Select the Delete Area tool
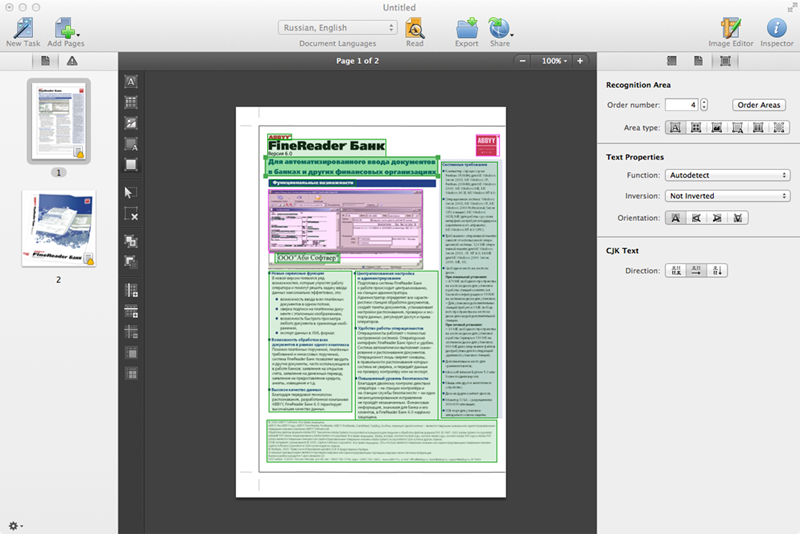Screen dimensions: 800x534 [x=131, y=214]
